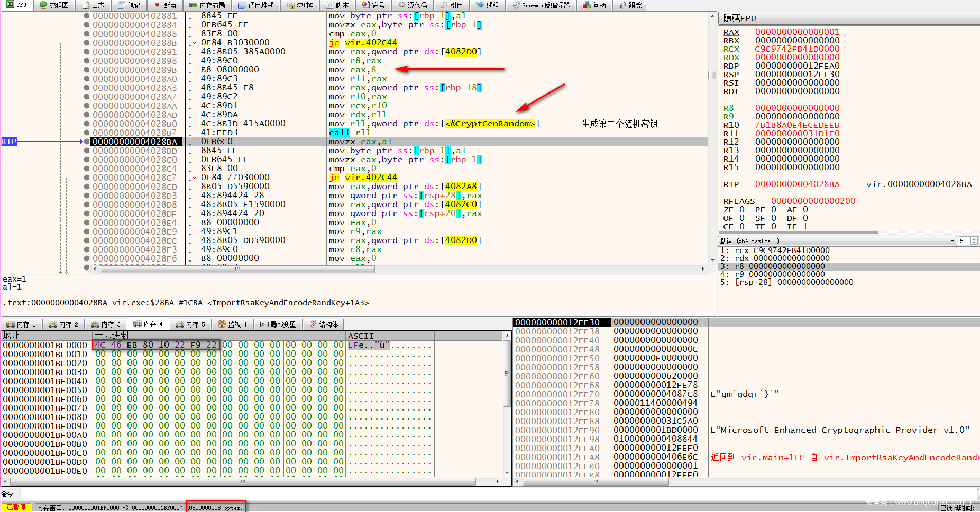The height and width of the screenshot is (512, 980).
Task: Click the 隐藏FPU header to hide FPU
Action: [740, 18]
